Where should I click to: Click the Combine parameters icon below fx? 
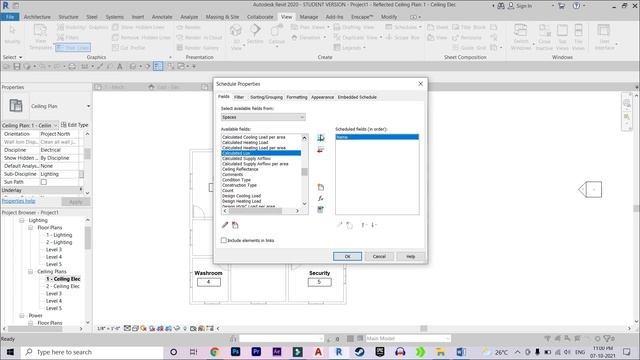tap(321, 209)
